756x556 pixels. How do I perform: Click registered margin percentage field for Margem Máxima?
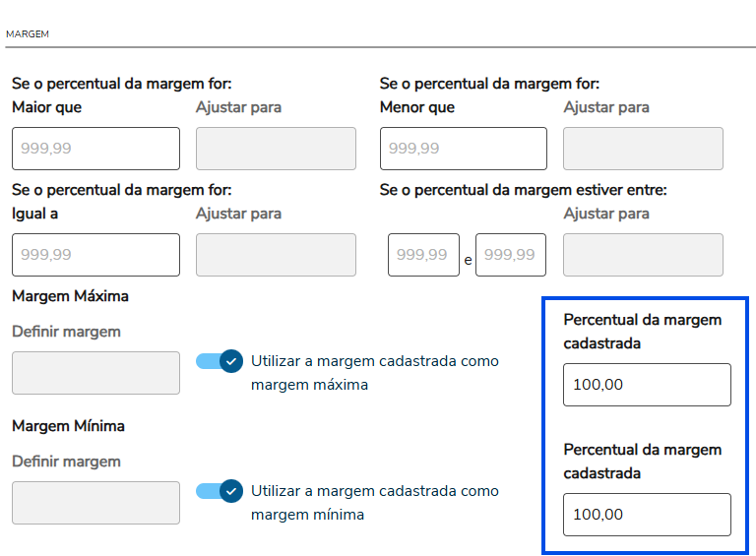click(647, 385)
